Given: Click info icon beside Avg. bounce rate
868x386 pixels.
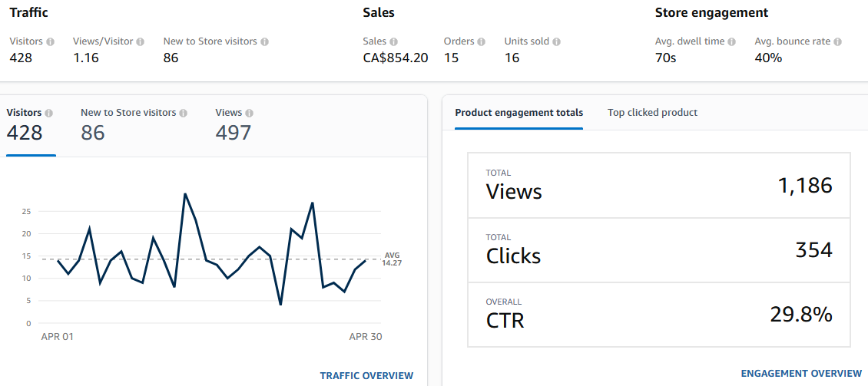Looking at the screenshot, I should pos(837,41).
